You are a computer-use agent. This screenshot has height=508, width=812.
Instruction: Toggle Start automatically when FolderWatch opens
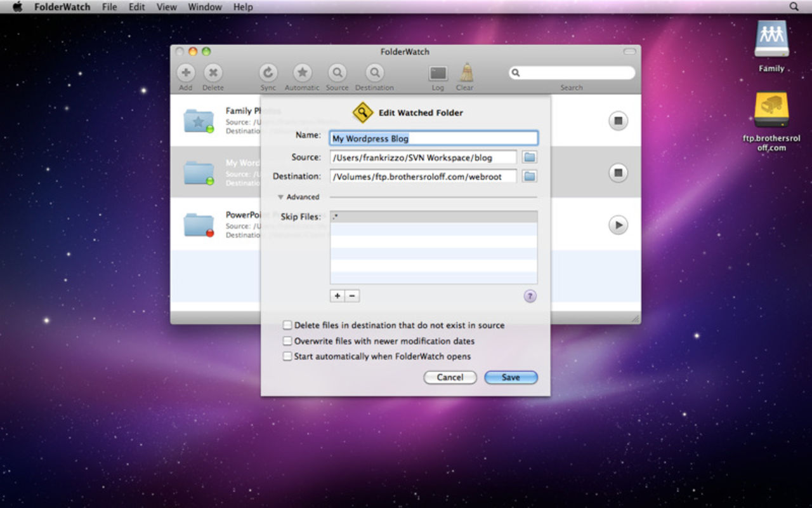[x=287, y=357]
